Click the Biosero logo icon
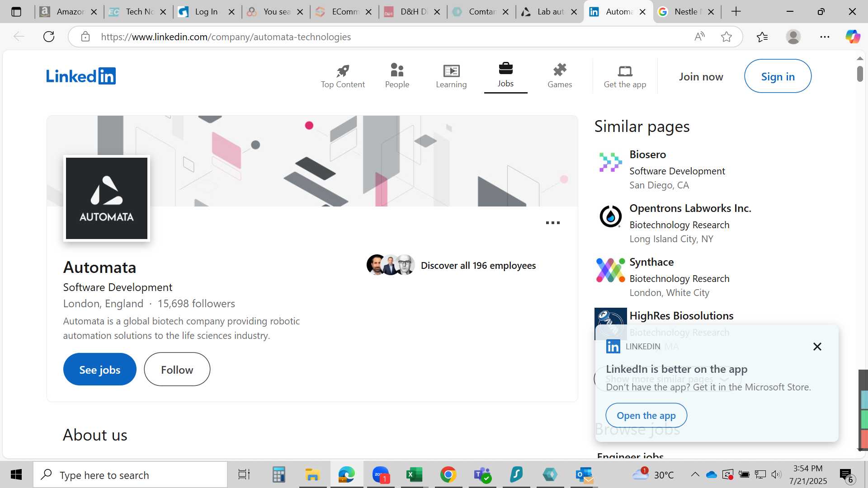The width and height of the screenshot is (868, 488). pyautogui.click(x=610, y=162)
